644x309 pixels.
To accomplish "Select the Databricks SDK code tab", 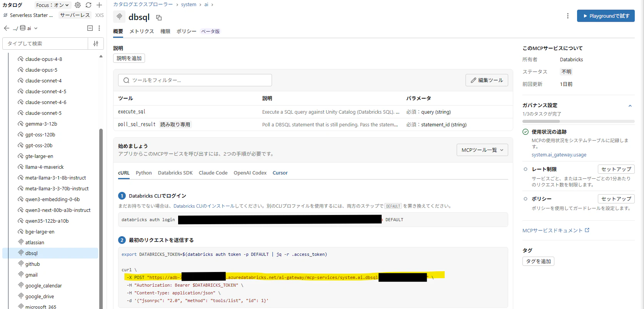I will [175, 173].
